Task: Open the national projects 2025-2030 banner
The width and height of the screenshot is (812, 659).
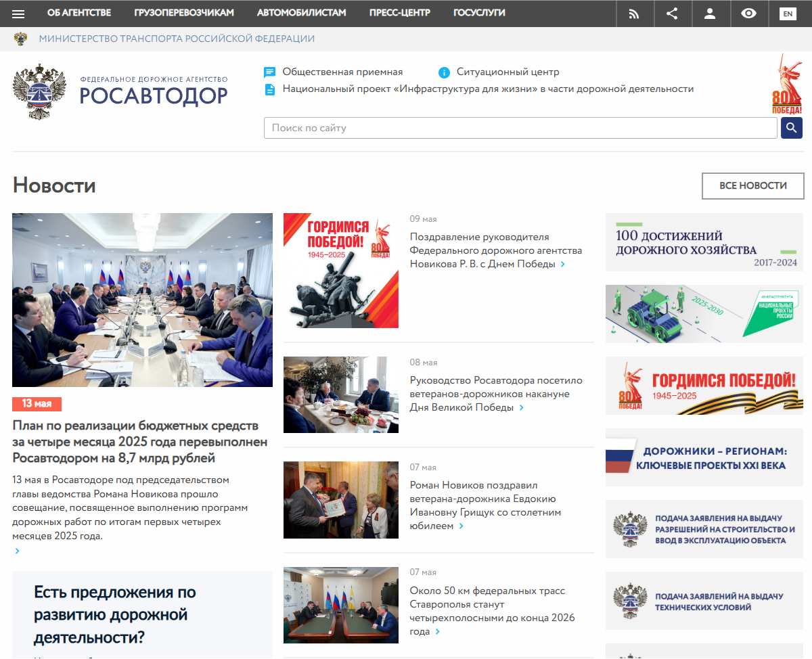Action: tap(704, 314)
